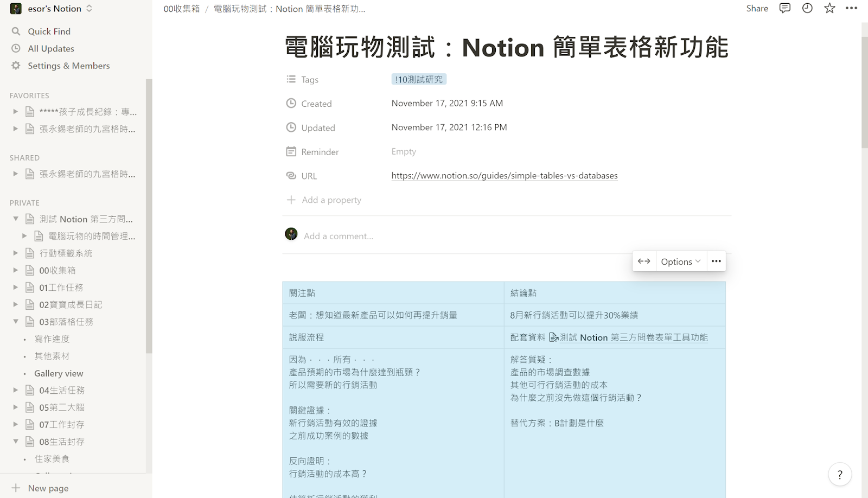Click the Created date November 17, 2021 9:15 AM

click(x=447, y=103)
